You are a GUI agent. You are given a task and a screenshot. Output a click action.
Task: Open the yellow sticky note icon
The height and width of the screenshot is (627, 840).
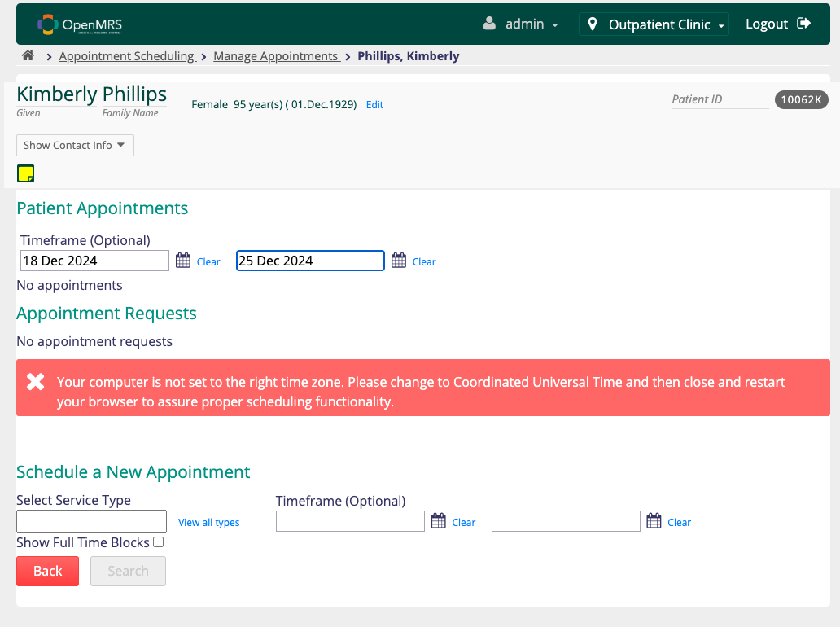point(25,173)
